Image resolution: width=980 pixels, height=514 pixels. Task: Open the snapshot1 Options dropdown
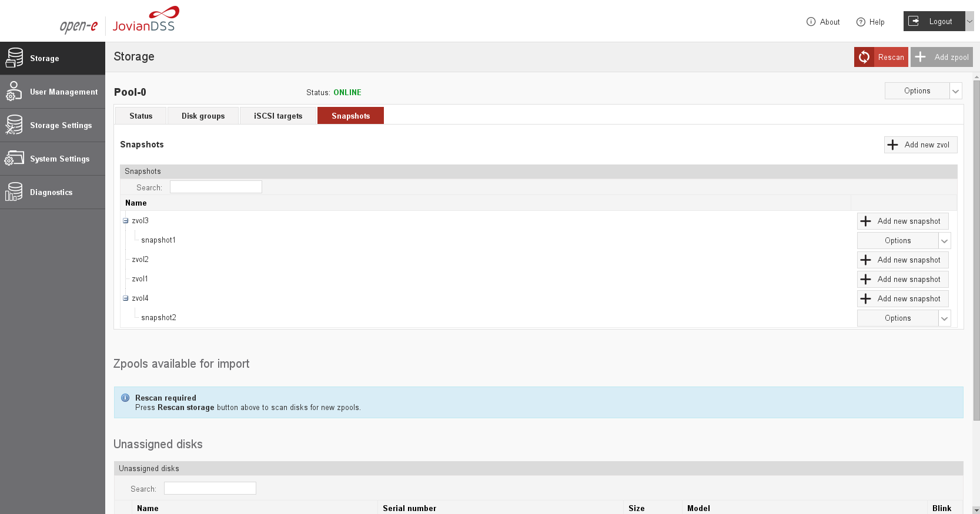pos(944,241)
